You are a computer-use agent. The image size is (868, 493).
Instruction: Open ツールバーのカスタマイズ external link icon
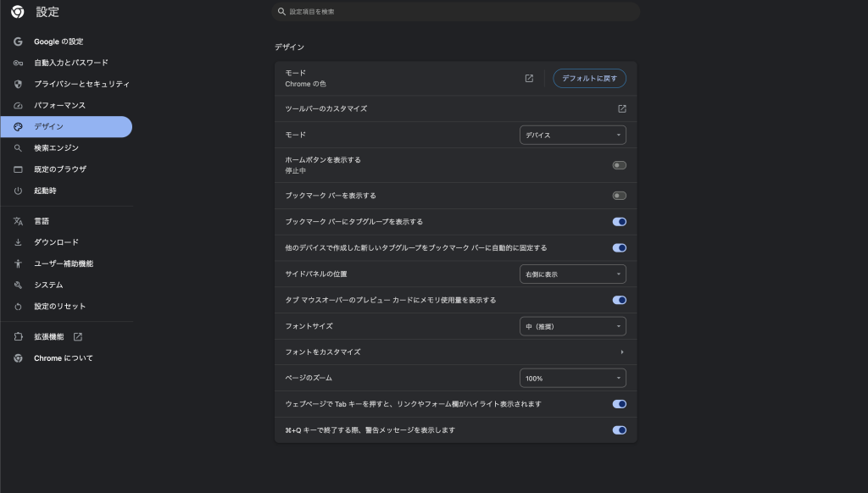point(621,108)
